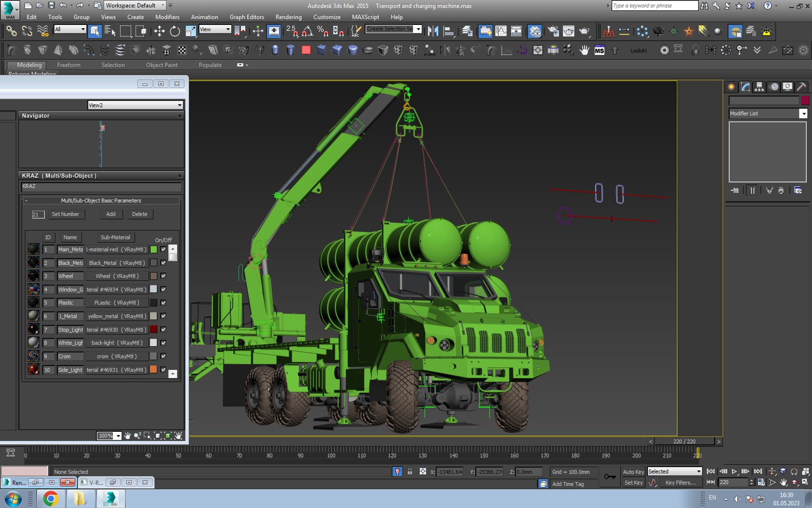Switch to the Object Paint ribbon tab
Image resolution: width=812 pixels, height=508 pixels.
(x=162, y=65)
